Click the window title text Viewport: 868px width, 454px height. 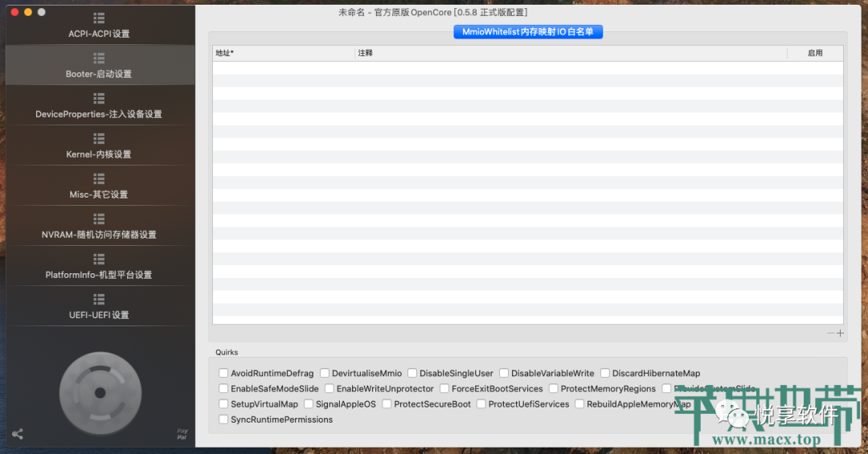433,12
